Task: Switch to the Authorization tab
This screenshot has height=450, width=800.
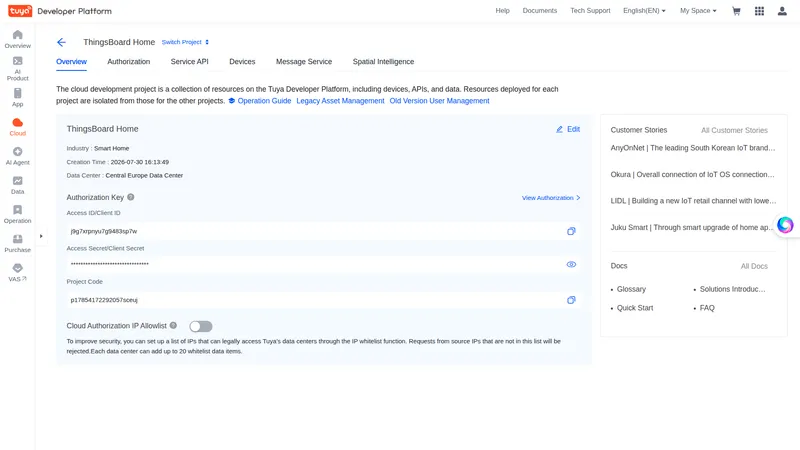Action: 129,62
